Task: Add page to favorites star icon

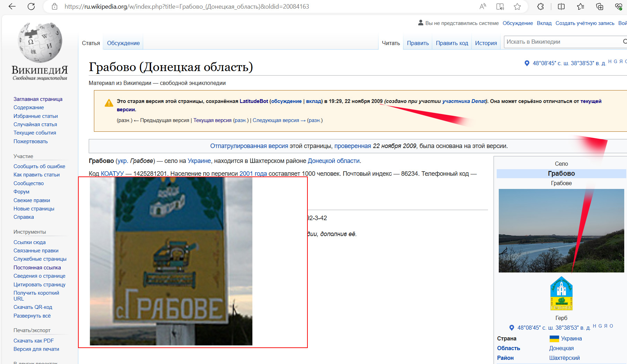Action: click(x=517, y=6)
